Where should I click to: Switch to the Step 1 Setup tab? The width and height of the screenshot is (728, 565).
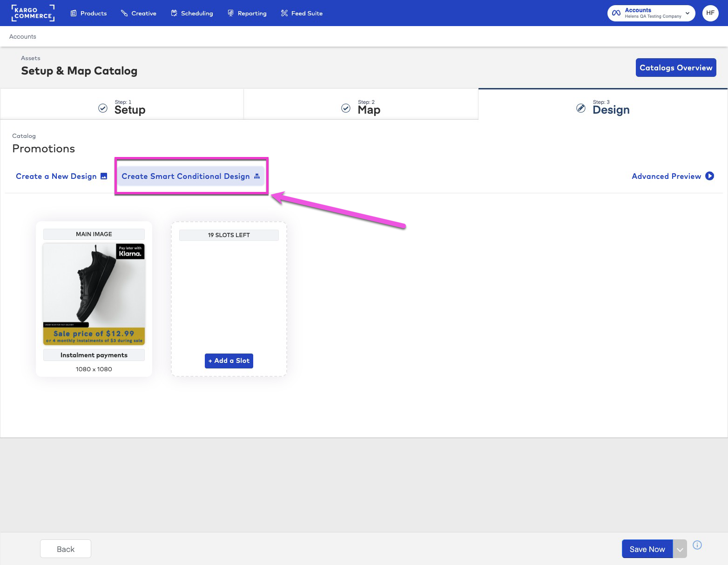point(122,107)
